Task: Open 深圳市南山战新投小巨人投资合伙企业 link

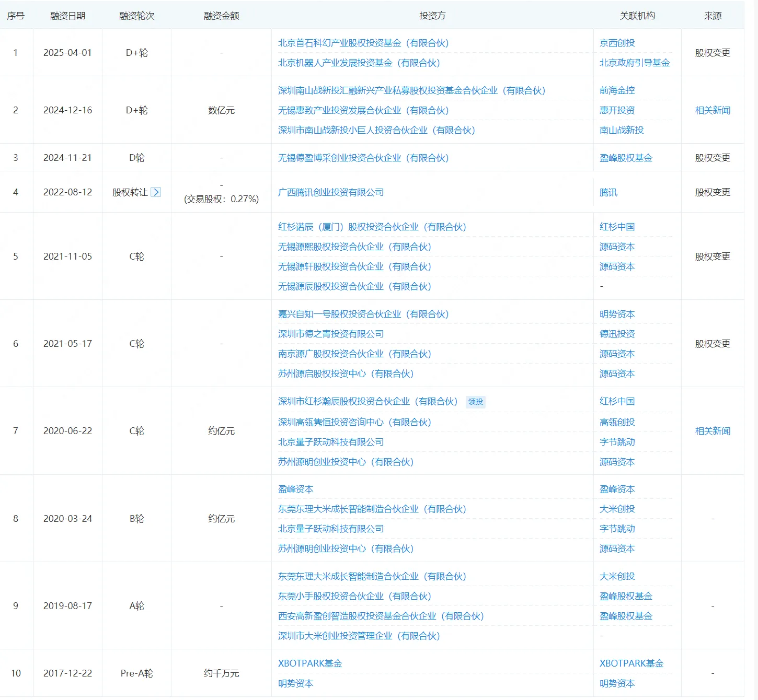Action: pyautogui.click(x=376, y=130)
